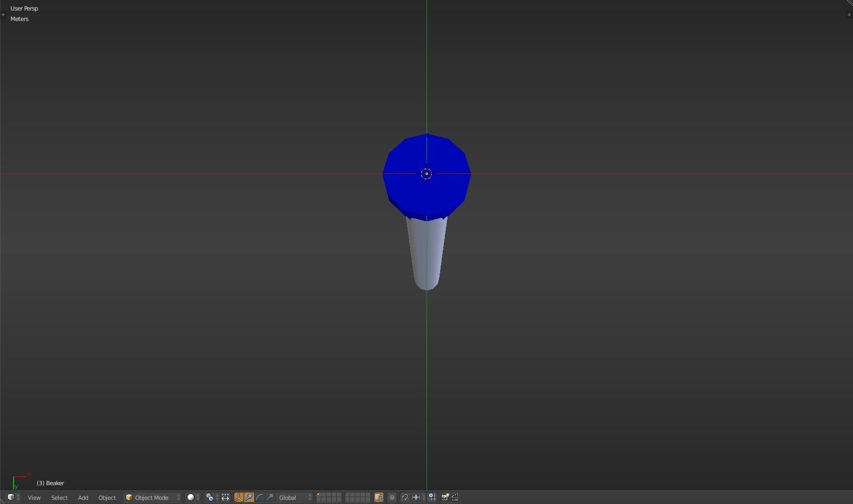Click the User Persp label
The width and height of the screenshot is (853, 504).
click(x=24, y=8)
